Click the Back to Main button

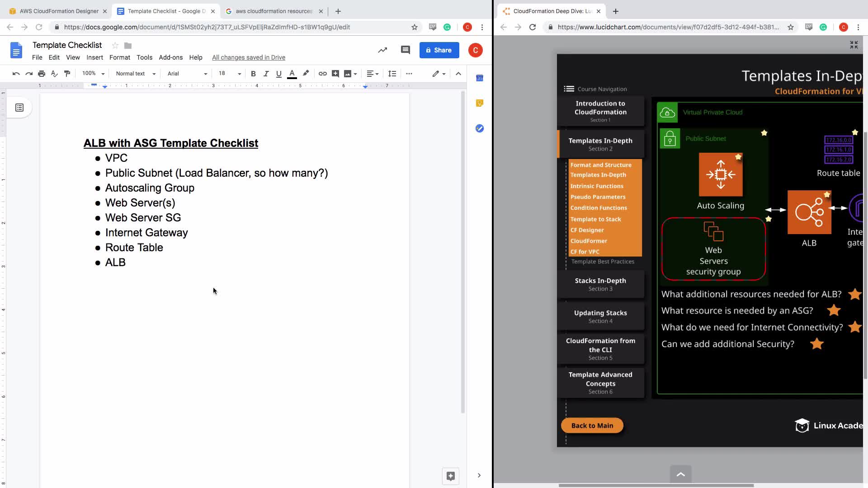[592, 426]
